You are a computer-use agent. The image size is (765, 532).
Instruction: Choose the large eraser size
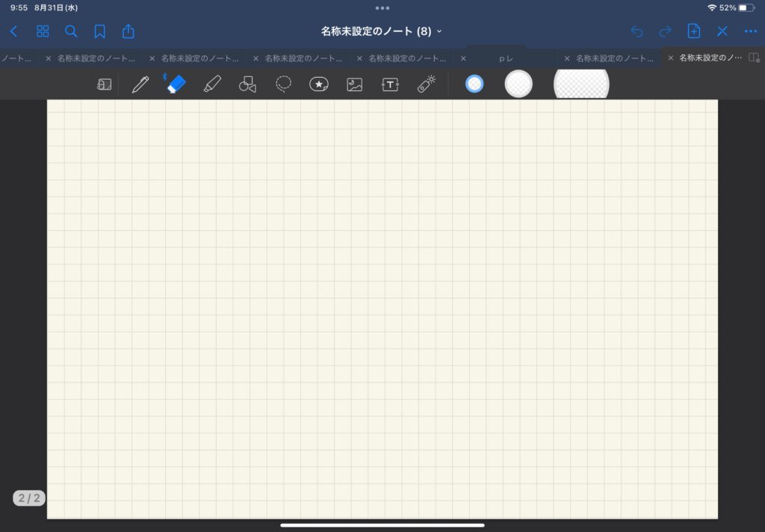pyautogui.click(x=581, y=84)
